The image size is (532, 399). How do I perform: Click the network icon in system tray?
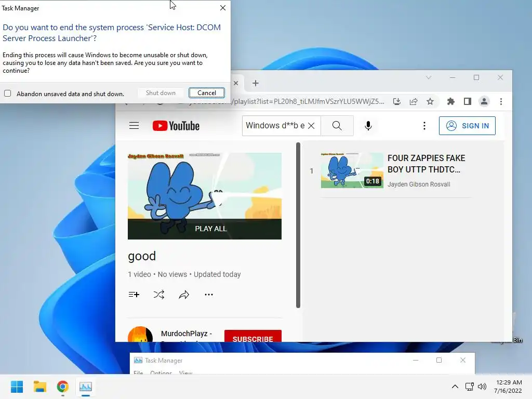(469, 387)
